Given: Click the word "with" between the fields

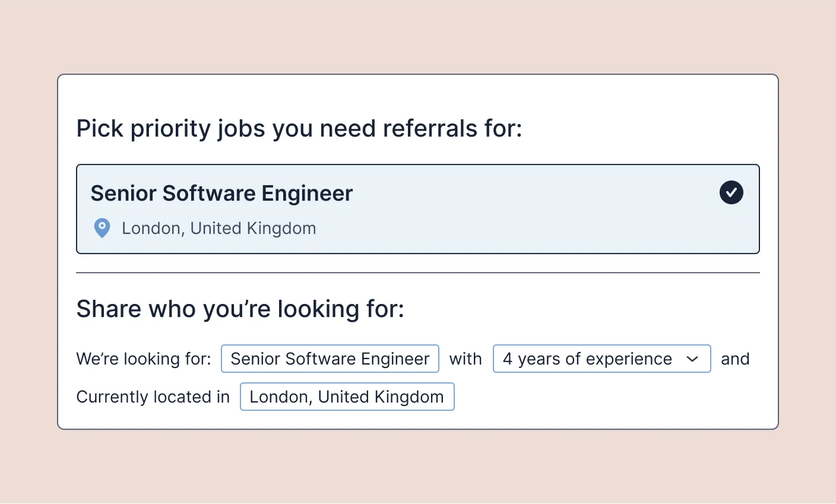Looking at the screenshot, I should (x=465, y=359).
